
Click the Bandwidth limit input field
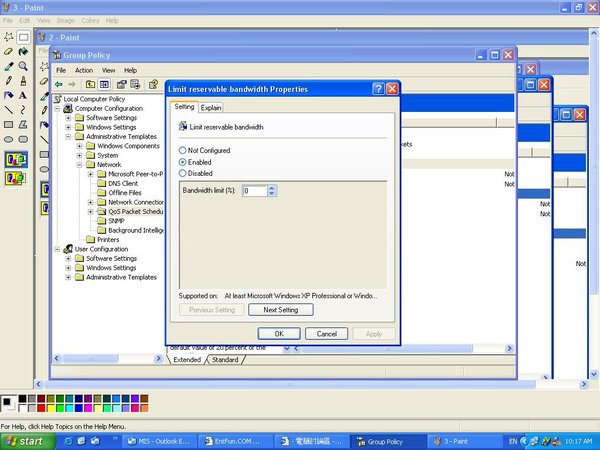tap(254, 190)
